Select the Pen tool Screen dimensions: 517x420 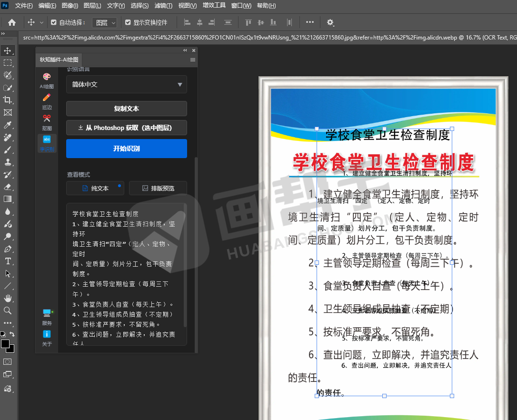point(8,249)
